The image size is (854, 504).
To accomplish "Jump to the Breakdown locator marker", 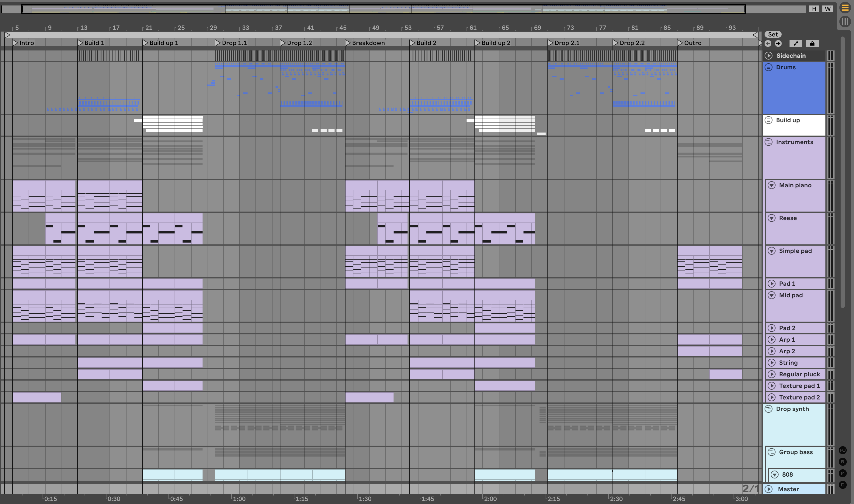I will click(348, 43).
